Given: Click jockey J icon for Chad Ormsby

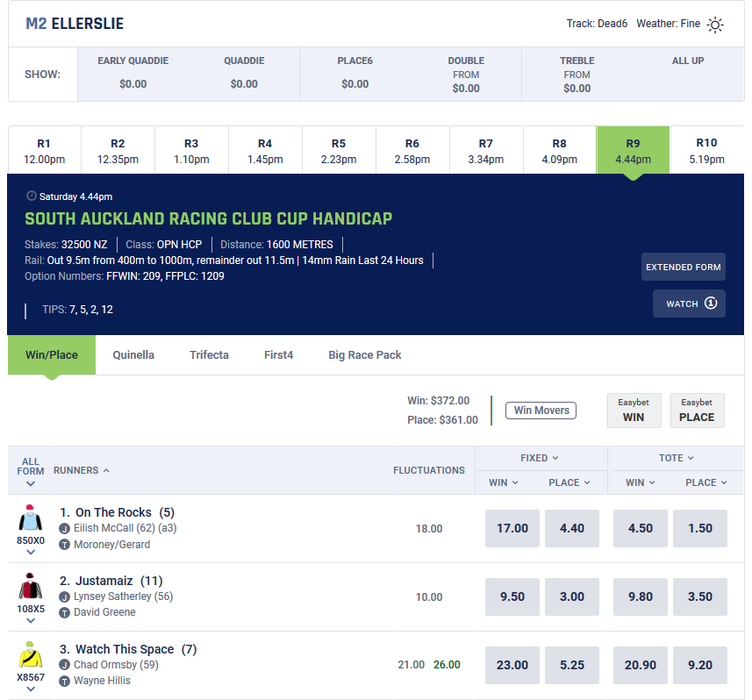Looking at the screenshot, I should click(x=64, y=665).
